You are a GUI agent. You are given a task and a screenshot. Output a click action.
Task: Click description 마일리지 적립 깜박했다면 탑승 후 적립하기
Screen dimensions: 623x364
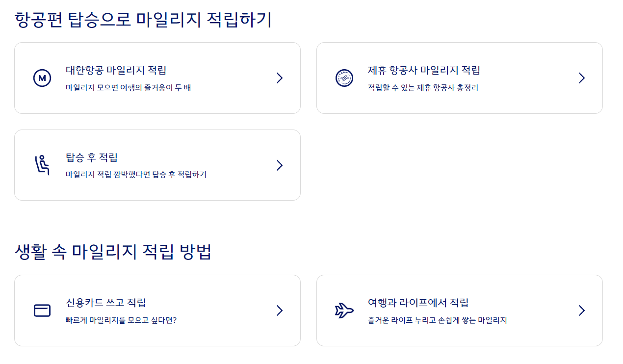[136, 175]
